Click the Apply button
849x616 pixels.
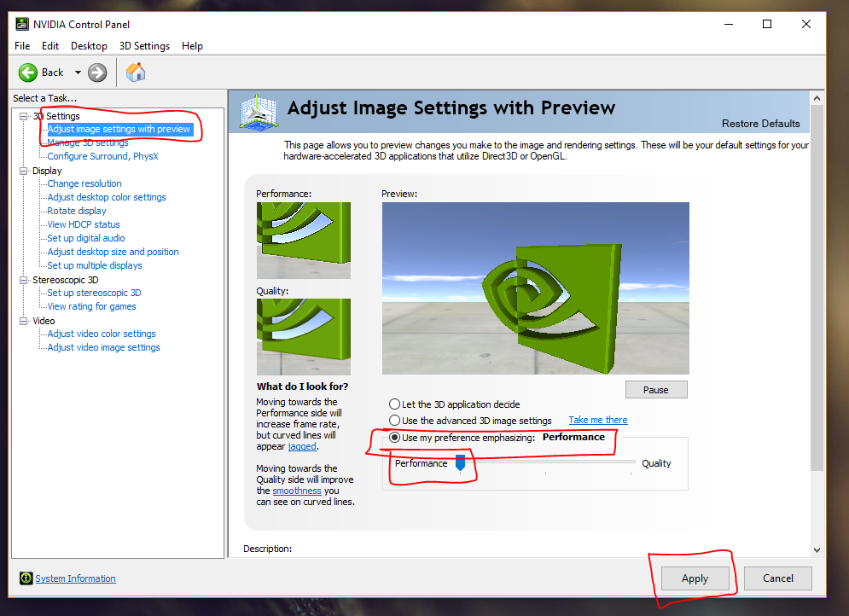coord(695,578)
